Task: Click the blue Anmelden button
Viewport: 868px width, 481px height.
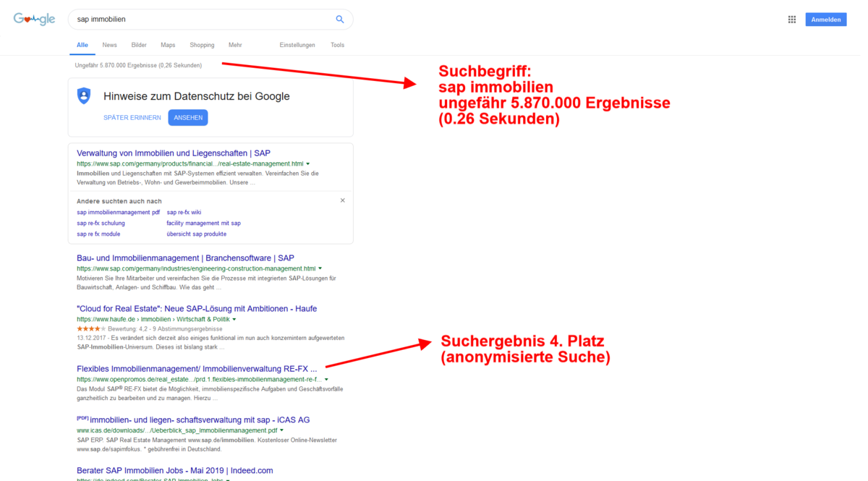Action: click(x=825, y=19)
